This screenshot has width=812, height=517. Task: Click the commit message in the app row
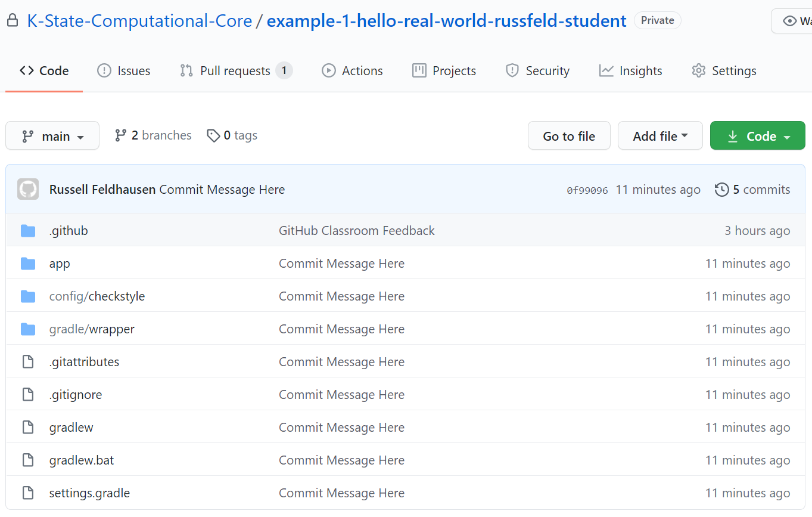coord(341,264)
